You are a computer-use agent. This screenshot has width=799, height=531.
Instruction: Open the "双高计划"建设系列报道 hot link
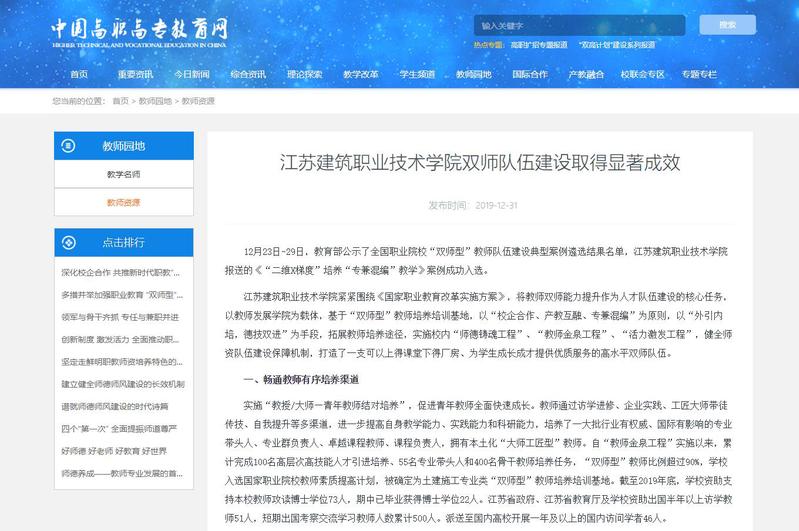point(618,45)
